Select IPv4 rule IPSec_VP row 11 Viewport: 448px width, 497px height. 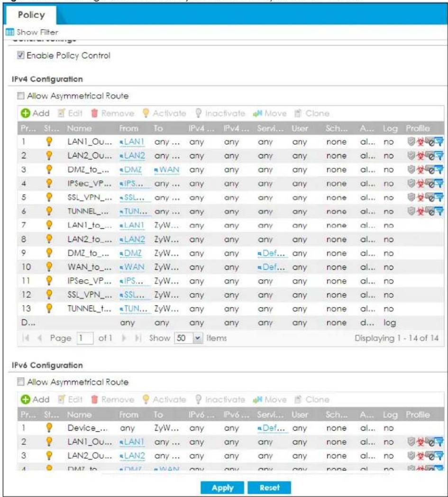pos(231,281)
